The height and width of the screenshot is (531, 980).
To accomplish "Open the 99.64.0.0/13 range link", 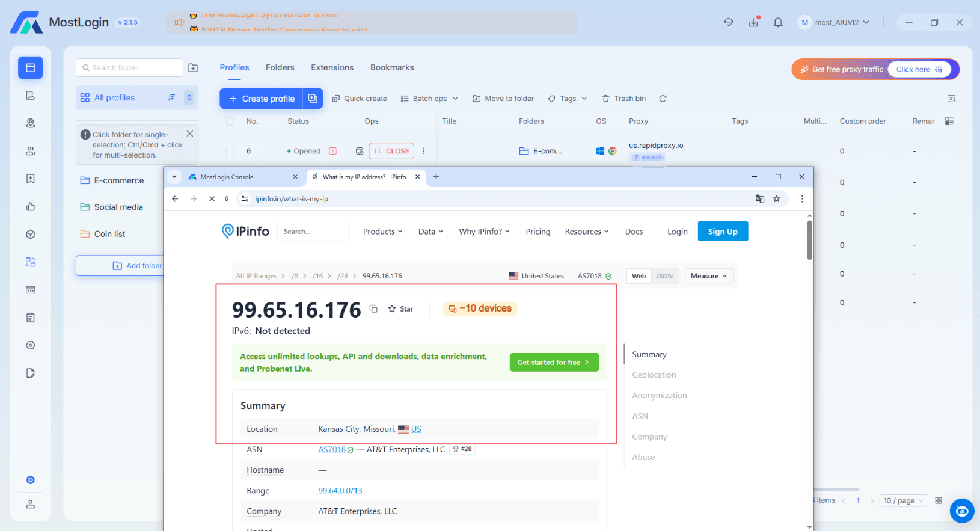I will (340, 491).
